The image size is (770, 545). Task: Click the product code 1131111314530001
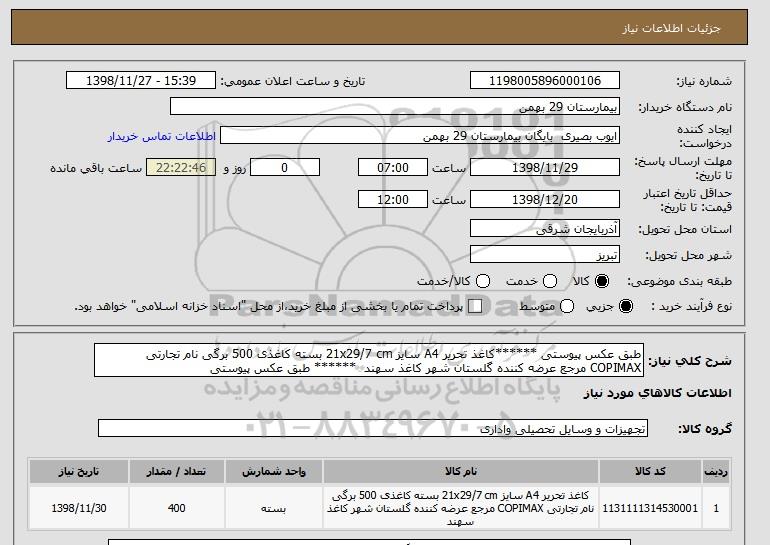(x=650, y=508)
